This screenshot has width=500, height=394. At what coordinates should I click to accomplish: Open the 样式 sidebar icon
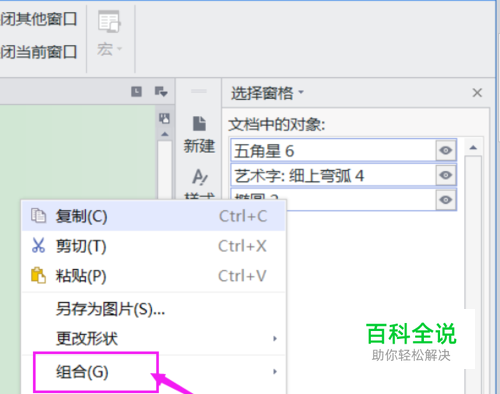(199, 177)
